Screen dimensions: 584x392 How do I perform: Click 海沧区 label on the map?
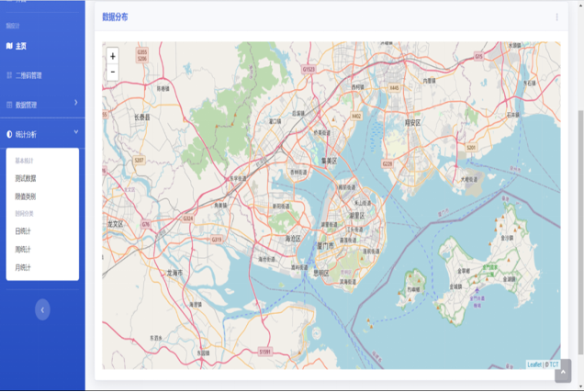click(x=293, y=239)
